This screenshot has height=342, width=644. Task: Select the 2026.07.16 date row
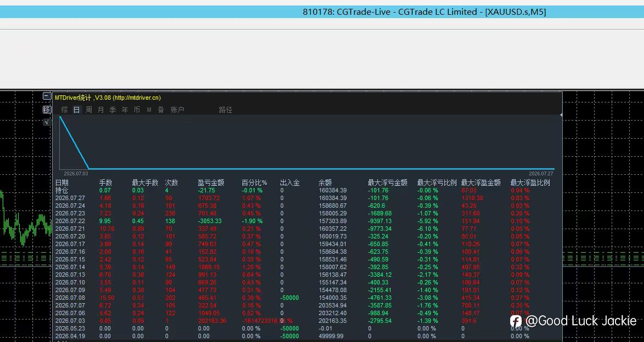[x=70, y=252]
